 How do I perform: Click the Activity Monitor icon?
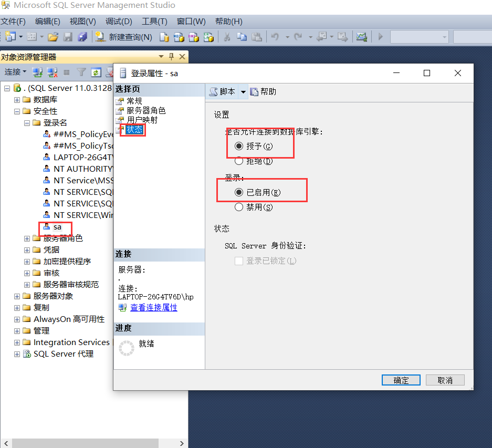361,37
